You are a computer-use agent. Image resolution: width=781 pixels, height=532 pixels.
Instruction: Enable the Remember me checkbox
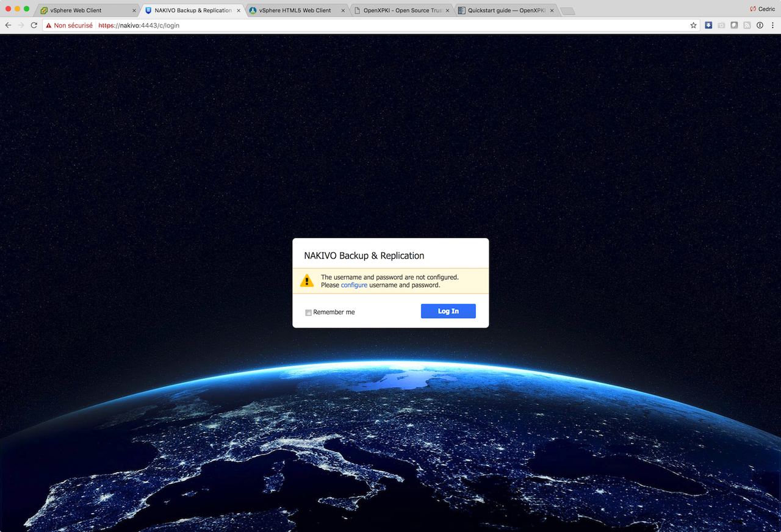click(x=309, y=312)
